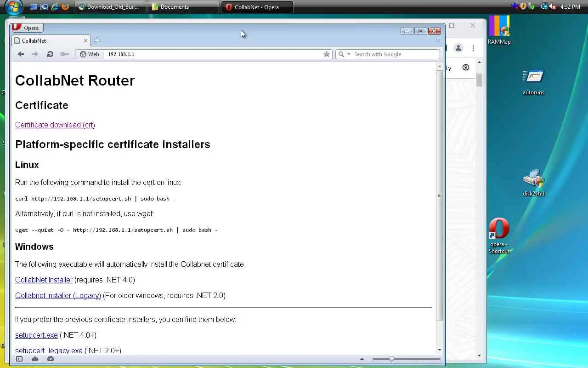
Task: Launch Internet Explorer from quick launch
Action: click(55, 7)
